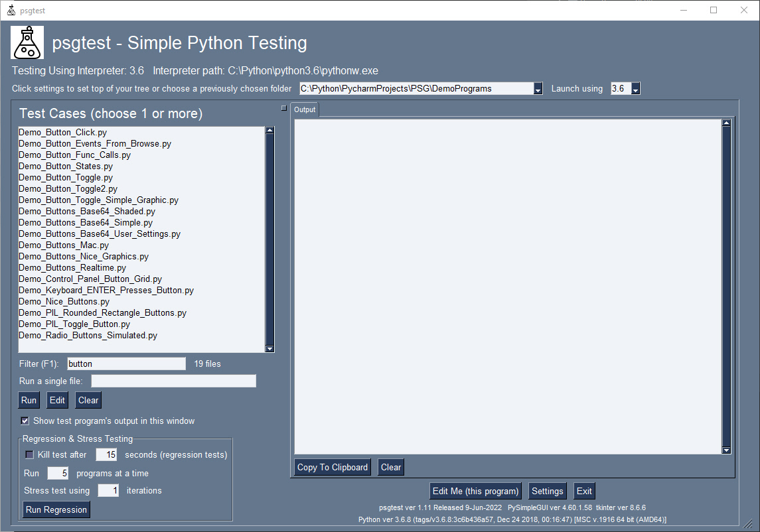This screenshot has width=760, height=532.
Task: Select Demo_Button_Toggle2.py in test list
Action: [x=68, y=188]
